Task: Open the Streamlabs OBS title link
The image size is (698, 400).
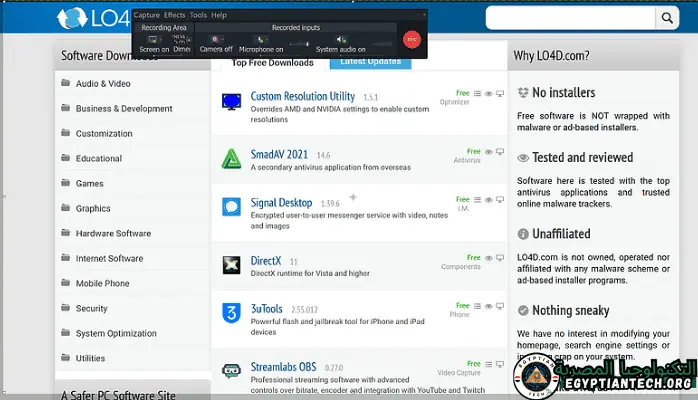Action: pos(283,367)
